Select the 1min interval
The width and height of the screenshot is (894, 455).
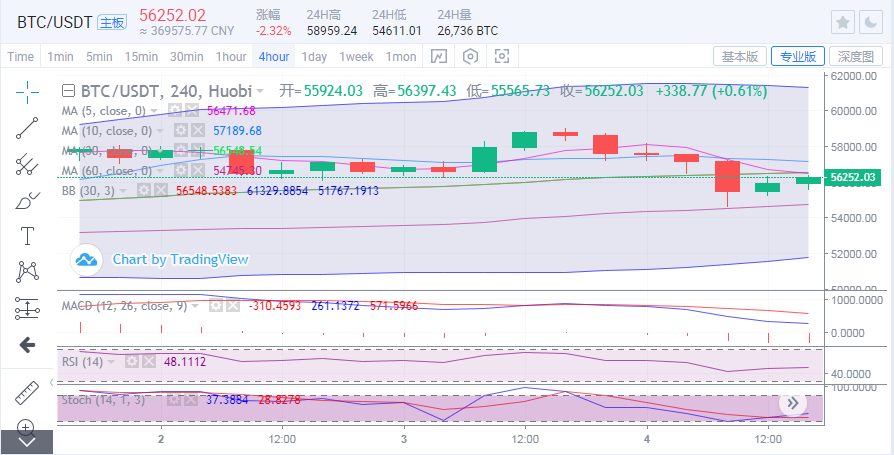(60, 56)
